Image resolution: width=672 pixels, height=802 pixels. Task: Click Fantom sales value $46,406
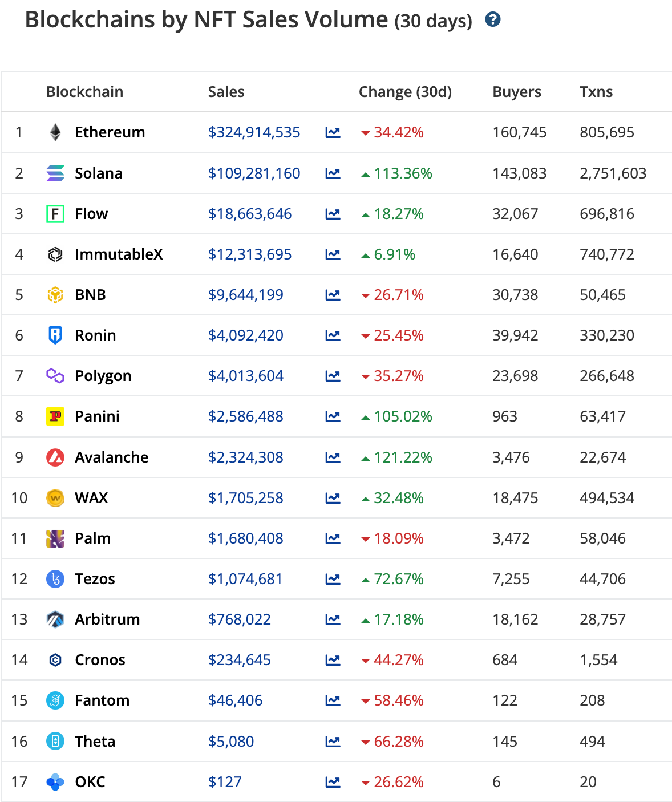[x=236, y=700]
